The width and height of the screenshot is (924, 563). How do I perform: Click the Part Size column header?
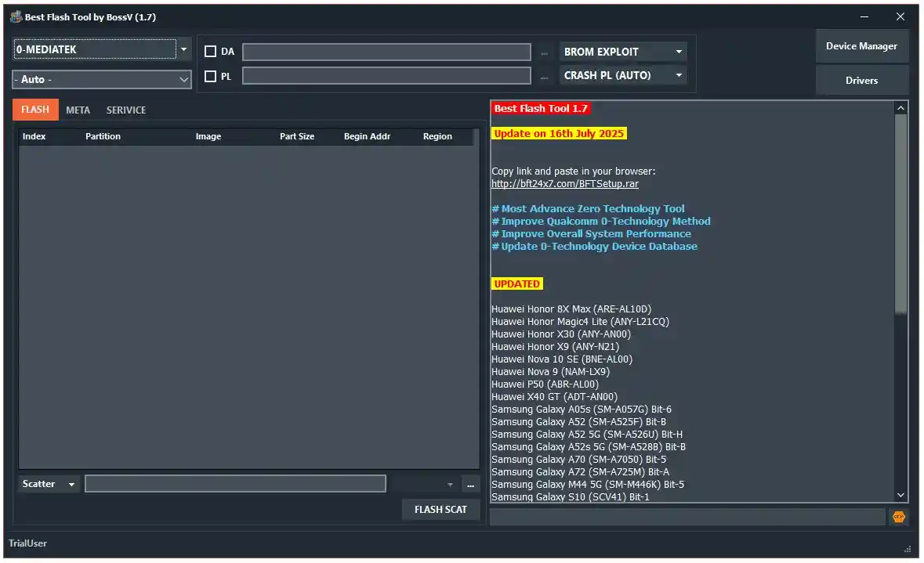(x=297, y=136)
